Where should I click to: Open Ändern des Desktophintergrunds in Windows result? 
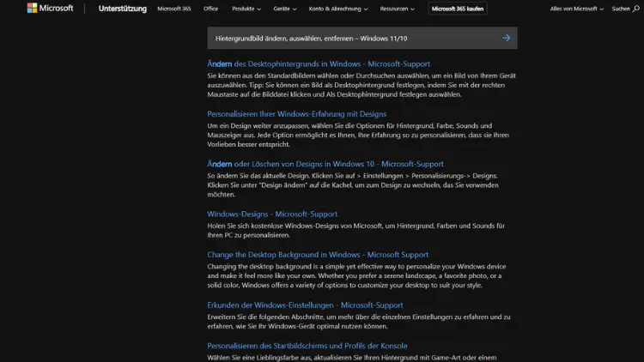tap(319, 64)
